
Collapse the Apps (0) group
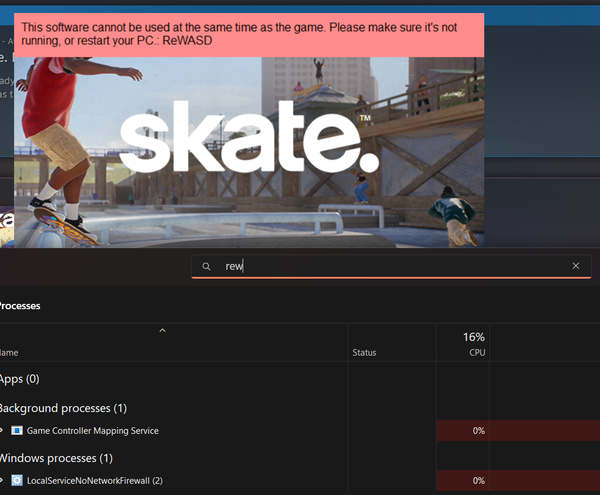pos(19,379)
